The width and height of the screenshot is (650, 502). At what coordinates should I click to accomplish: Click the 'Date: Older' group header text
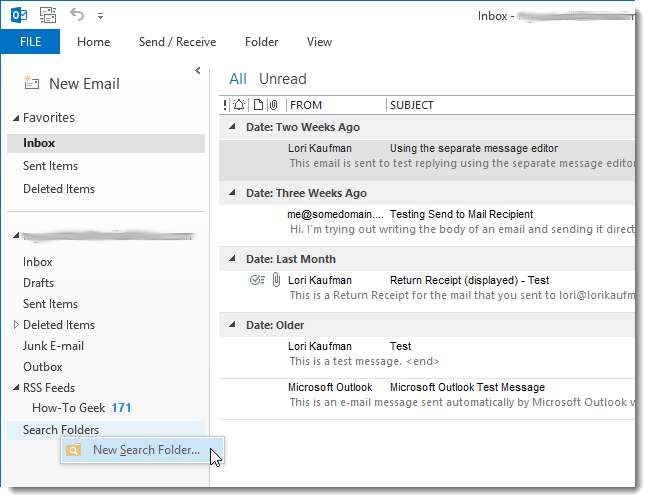tap(275, 325)
